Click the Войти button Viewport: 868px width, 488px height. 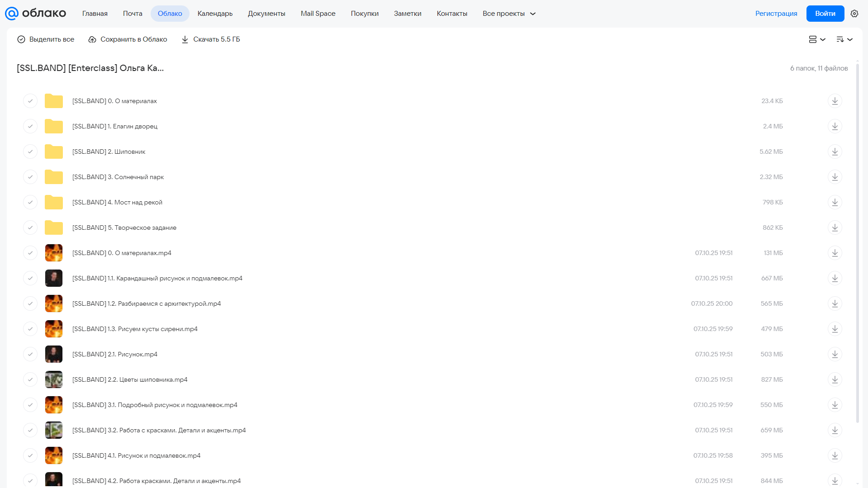click(825, 14)
